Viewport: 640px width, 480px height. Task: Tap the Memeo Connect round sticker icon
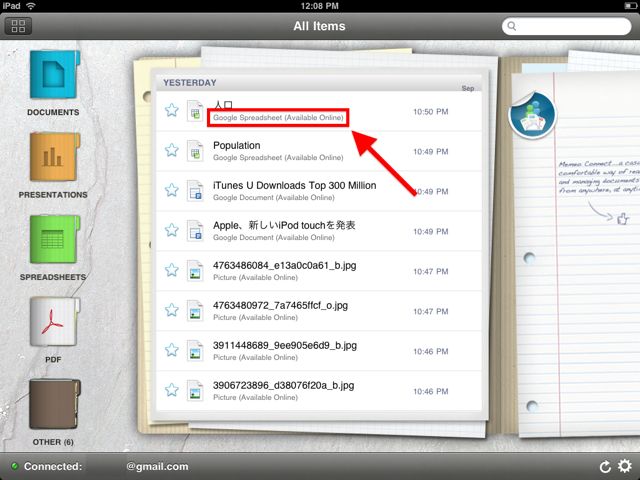click(532, 115)
